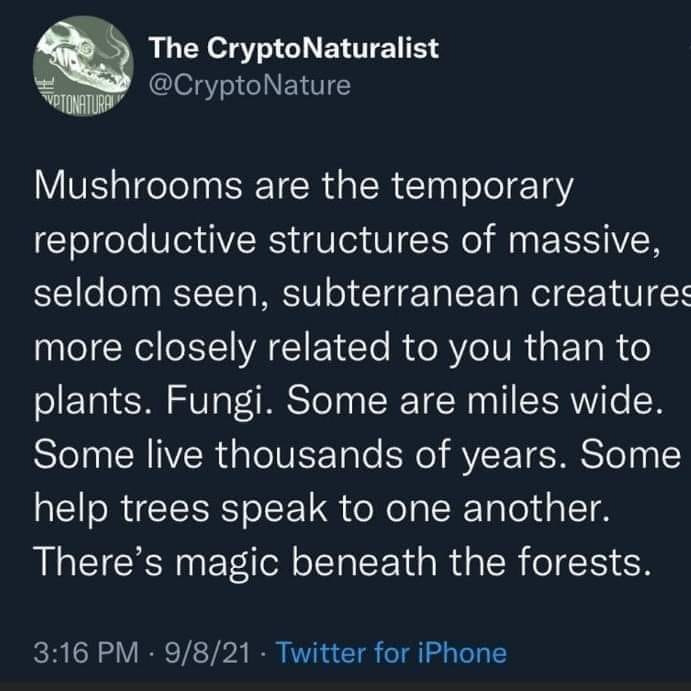The width and height of the screenshot is (691, 691).
Task: Click 'There's magic beneath the forests.' sentence
Action: coord(342,563)
